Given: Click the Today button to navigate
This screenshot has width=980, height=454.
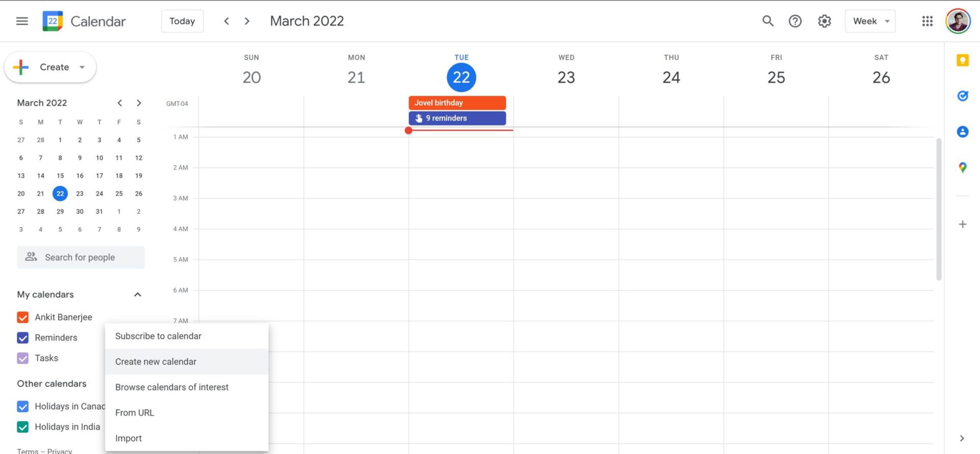Looking at the screenshot, I should coord(181,20).
